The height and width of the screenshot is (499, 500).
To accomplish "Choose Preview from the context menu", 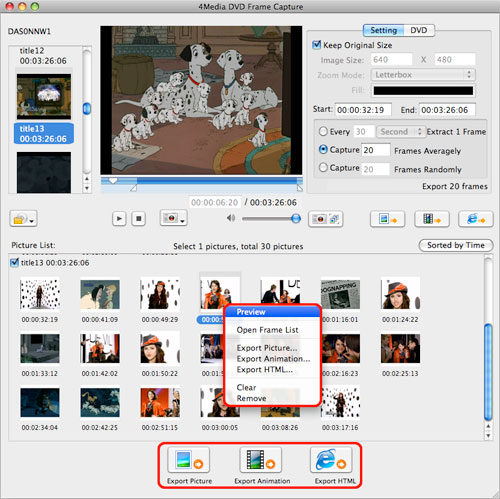I will coord(272,312).
